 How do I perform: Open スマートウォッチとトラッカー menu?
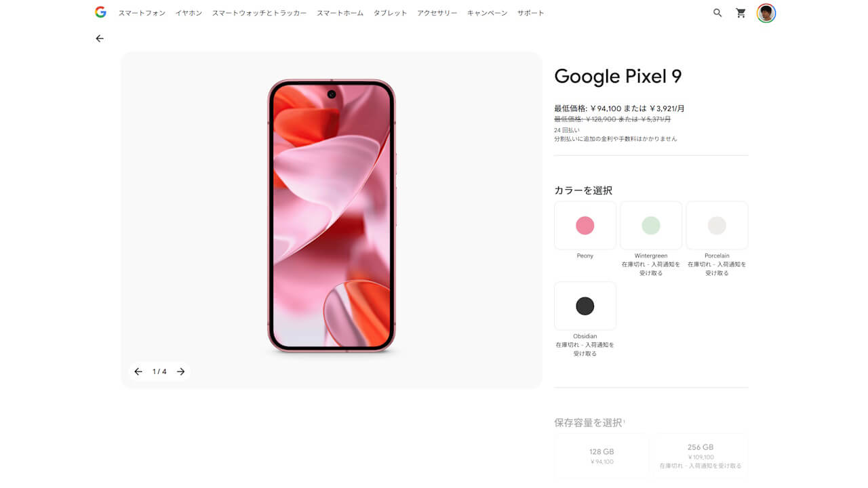pos(259,13)
